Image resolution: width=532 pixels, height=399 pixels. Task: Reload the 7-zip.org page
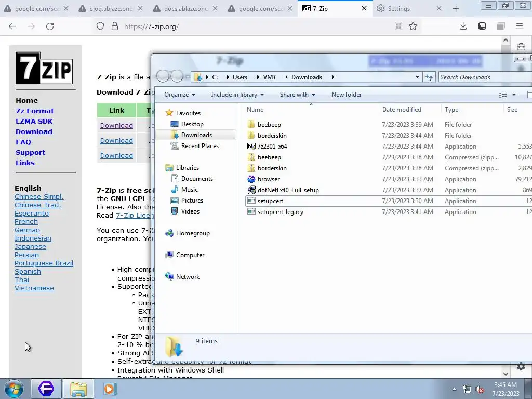click(50, 26)
